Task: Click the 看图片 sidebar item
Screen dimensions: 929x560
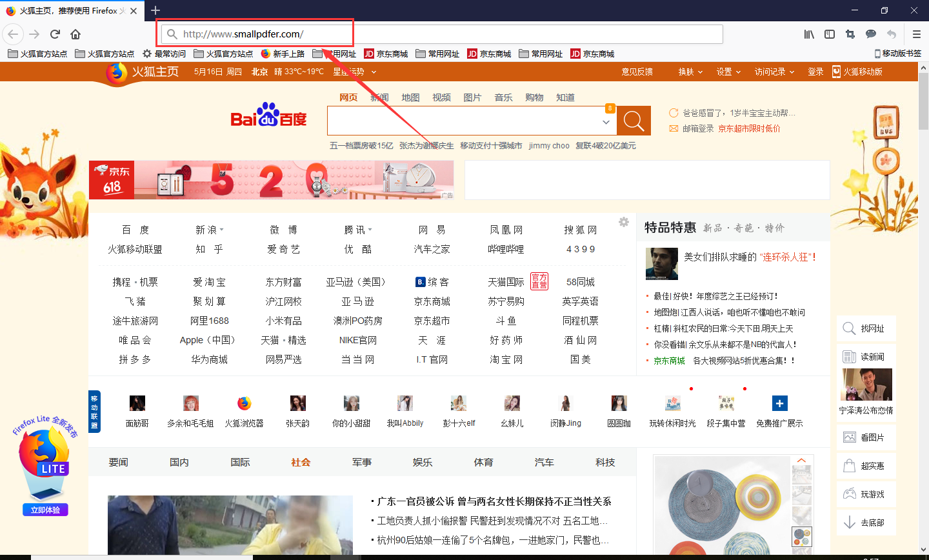Action: [866, 437]
